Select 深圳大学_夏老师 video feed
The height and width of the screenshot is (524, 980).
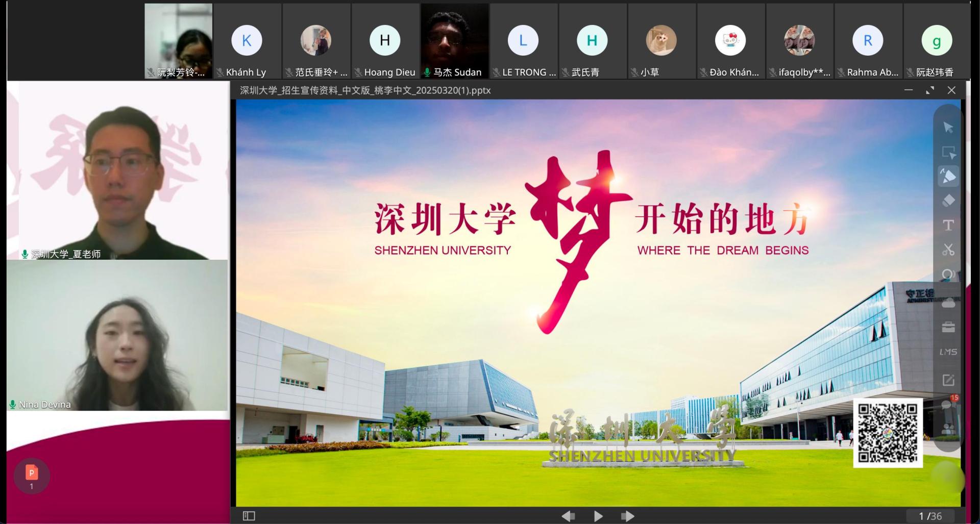pyautogui.click(x=117, y=170)
